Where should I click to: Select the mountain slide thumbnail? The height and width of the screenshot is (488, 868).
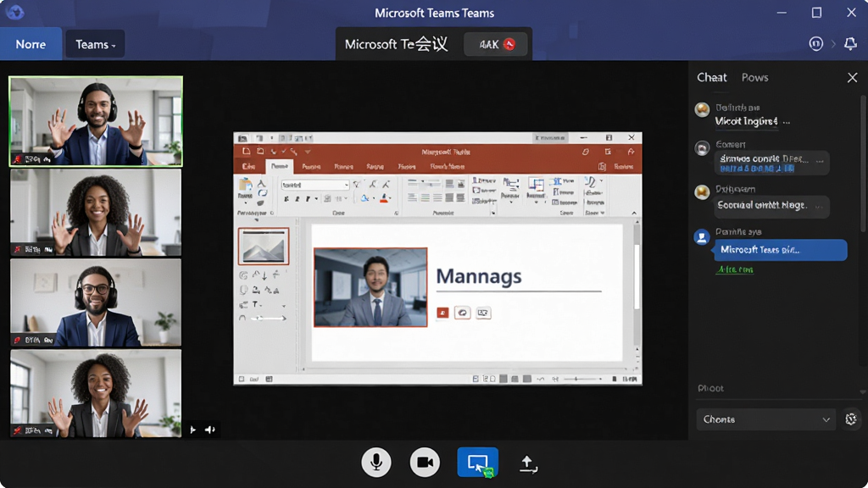(264, 247)
